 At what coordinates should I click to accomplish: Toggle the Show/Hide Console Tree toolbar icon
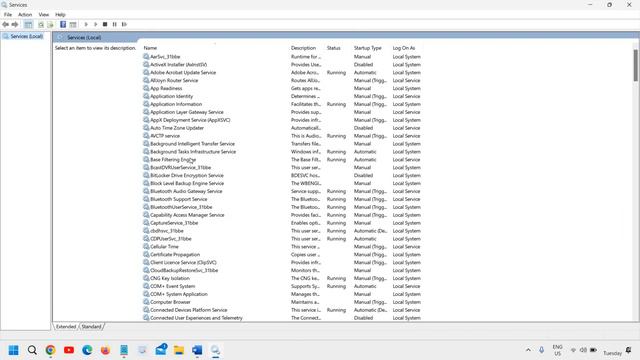click(x=28, y=24)
